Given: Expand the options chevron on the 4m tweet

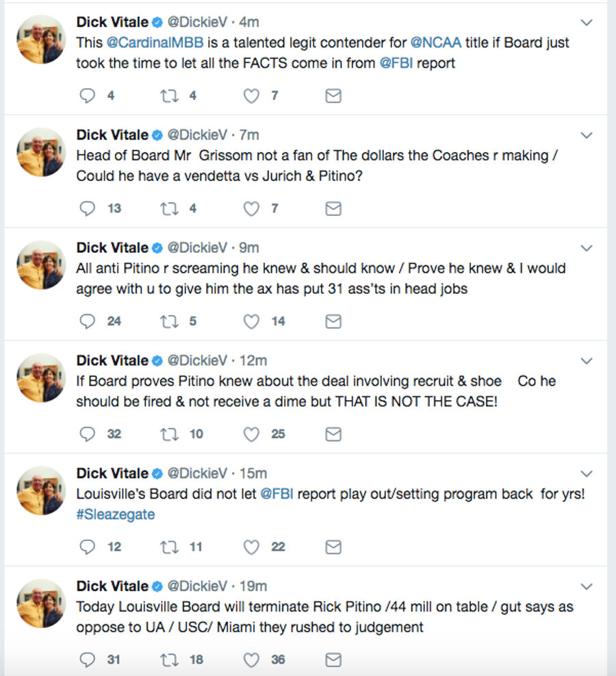Looking at the screenshot, I should click(x=587, y=23).
